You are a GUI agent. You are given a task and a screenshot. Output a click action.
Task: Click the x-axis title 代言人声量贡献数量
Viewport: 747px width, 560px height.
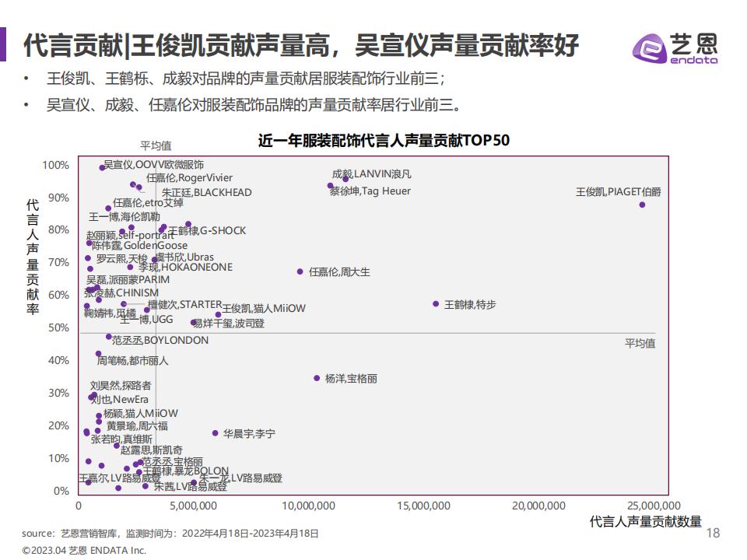646,521
